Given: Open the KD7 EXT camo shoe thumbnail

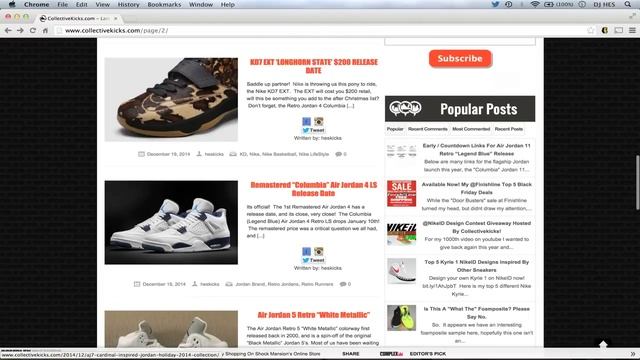Looking at the screenshot, I should click(171, 99).
